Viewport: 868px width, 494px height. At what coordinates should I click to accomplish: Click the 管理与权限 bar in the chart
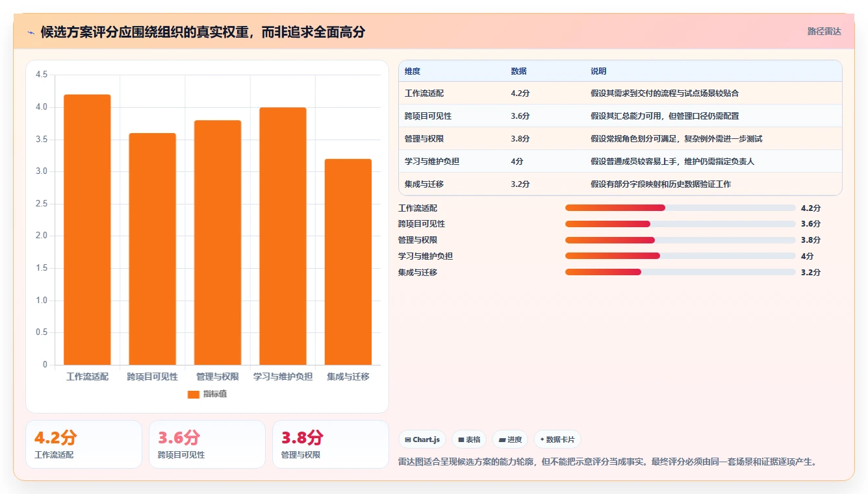pos(218,243)
